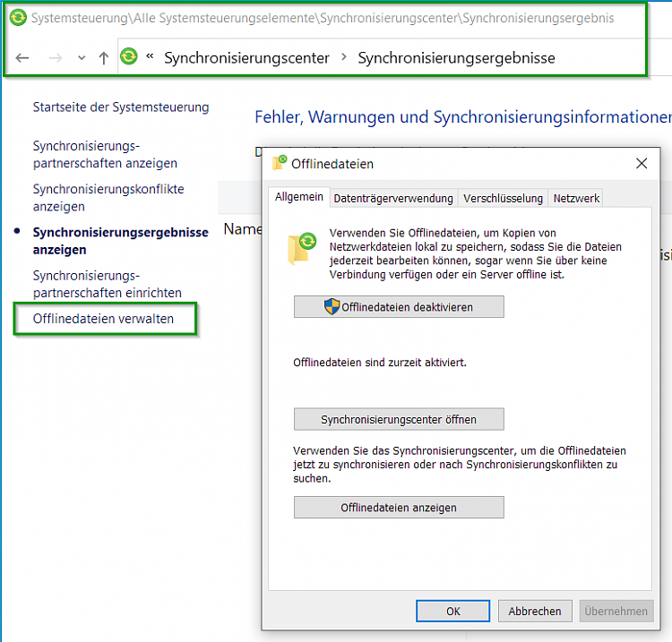Image resolution: width=672 pixels, height=642 pixels.
Task: Close the Offlinedateien dialog
Action: (x=642, y=163)
